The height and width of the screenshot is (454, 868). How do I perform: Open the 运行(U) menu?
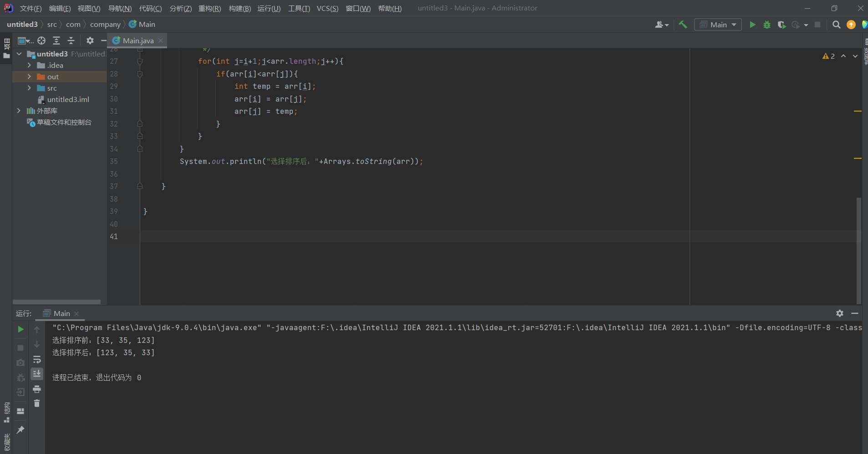(269, 8)
